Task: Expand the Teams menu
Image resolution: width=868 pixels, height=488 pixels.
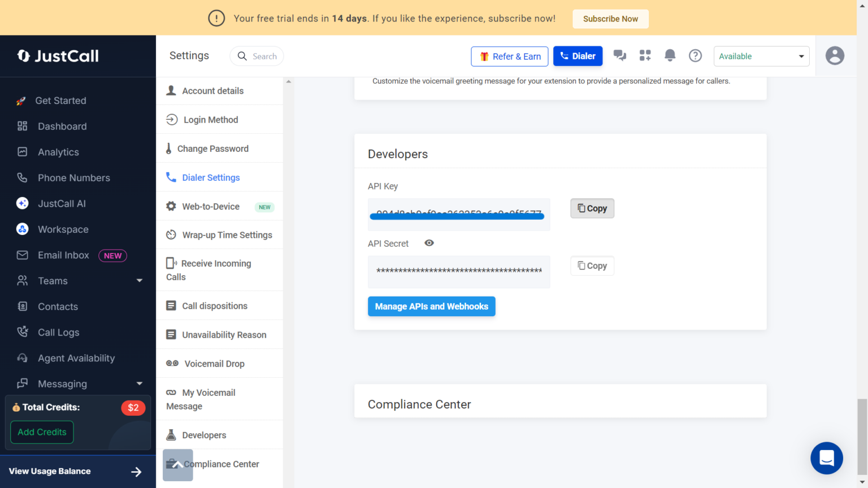Action: click(139, 281)
